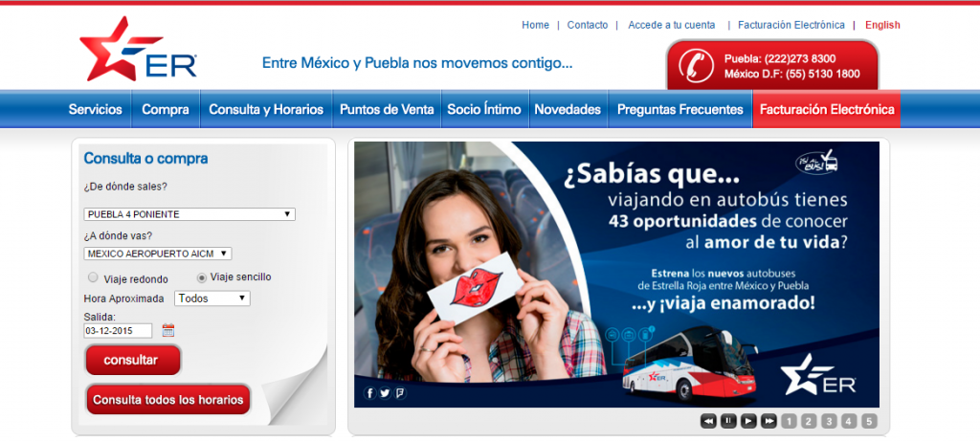Screen dimensions: 980x442
Task: Click the ER star logo
Action: click(138, 50)
